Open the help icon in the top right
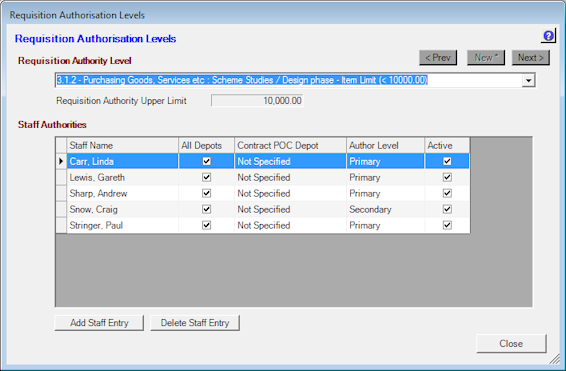The width and height of the screenshot is (566, 371). tap(548, 36)
